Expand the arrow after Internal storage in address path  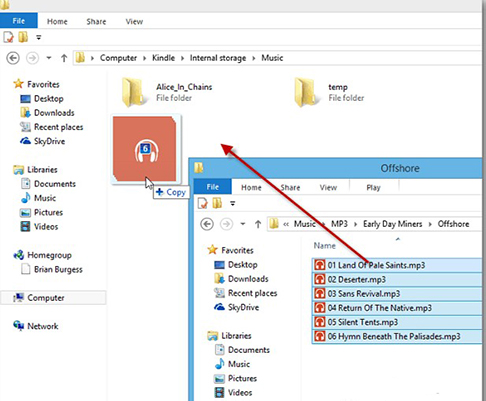[x=254, y=58]
